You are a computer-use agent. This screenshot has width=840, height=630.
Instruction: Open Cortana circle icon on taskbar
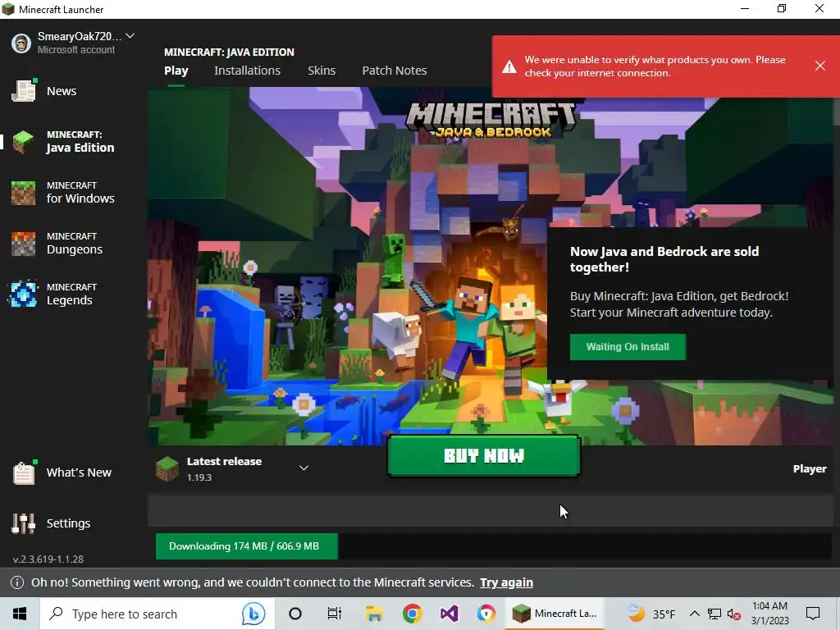tap(295, 614)
